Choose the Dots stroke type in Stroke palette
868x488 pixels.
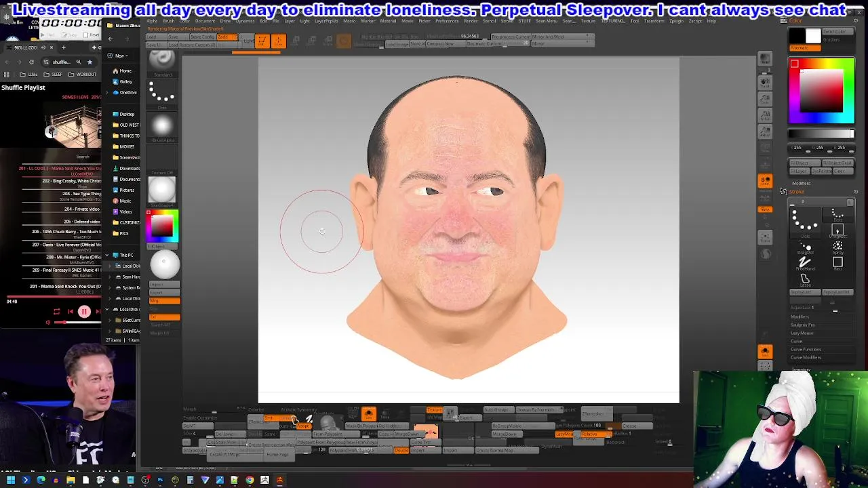click(837, 215)
